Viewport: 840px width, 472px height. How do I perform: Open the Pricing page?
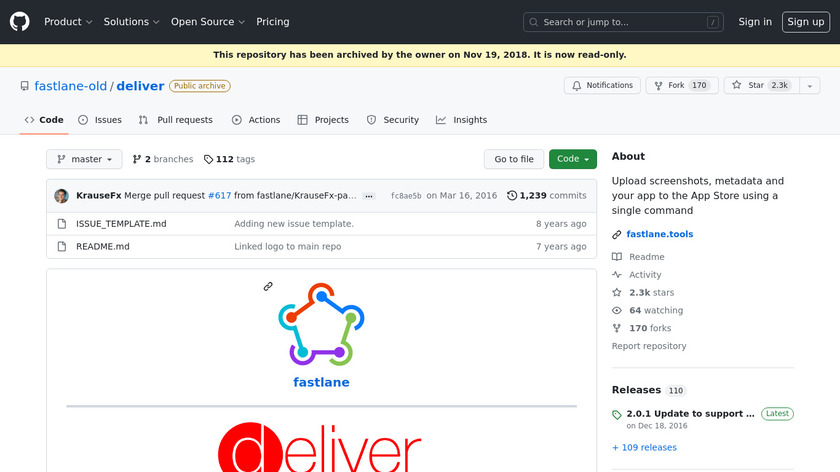273,22
